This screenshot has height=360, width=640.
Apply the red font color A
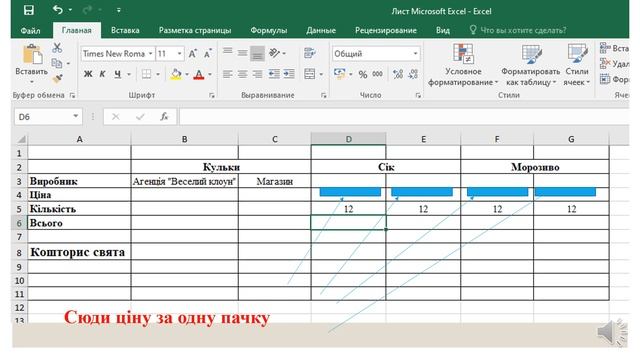(x=199, y=74)
